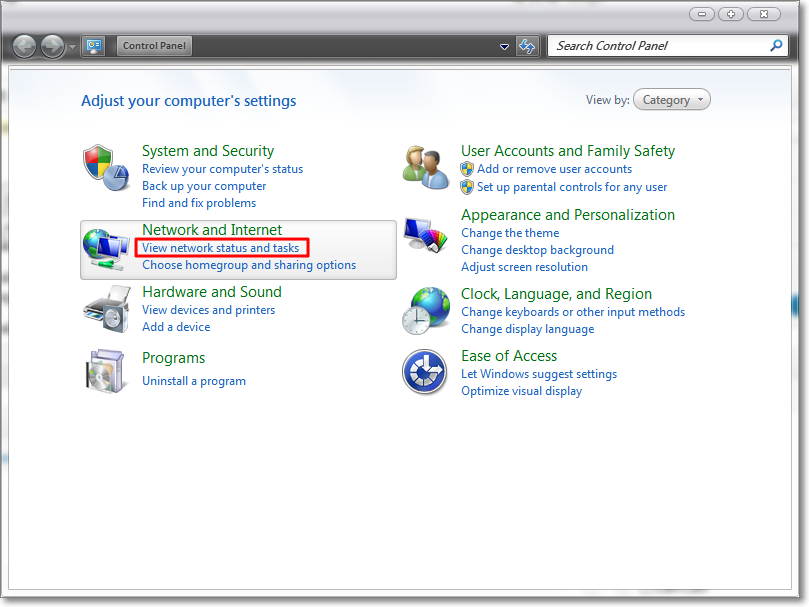Click View network status and tasks
Viewport: 809px width, 607px height.
(x=221, y=248)
